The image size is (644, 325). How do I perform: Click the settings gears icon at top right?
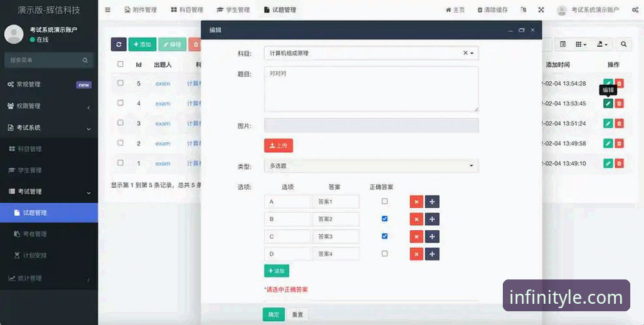(635, 10)
